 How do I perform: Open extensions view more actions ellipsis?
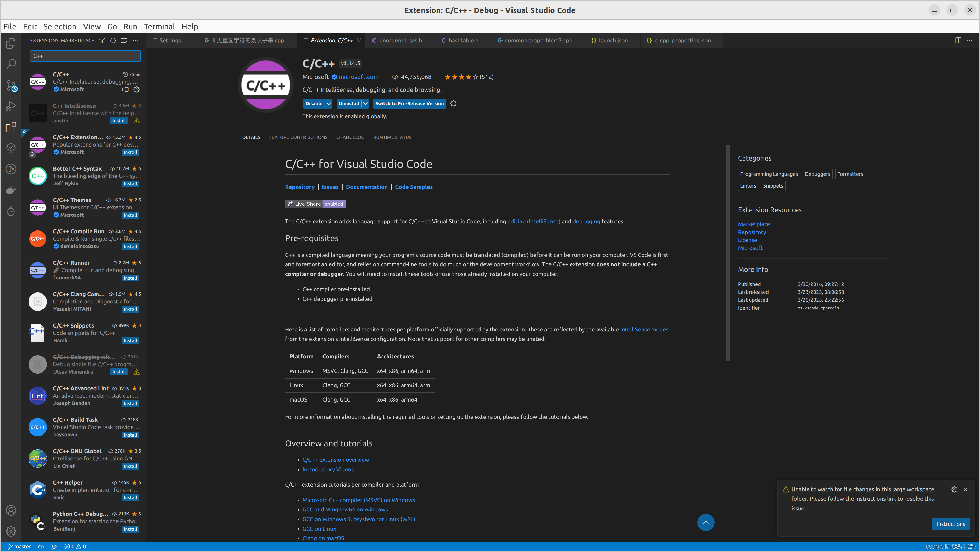[136, 40]
